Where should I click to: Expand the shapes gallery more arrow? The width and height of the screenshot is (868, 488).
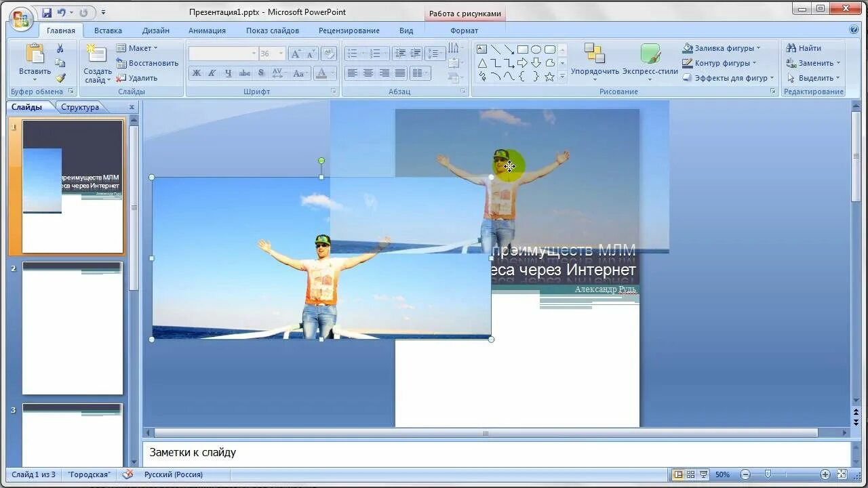[x=562, y=77]
